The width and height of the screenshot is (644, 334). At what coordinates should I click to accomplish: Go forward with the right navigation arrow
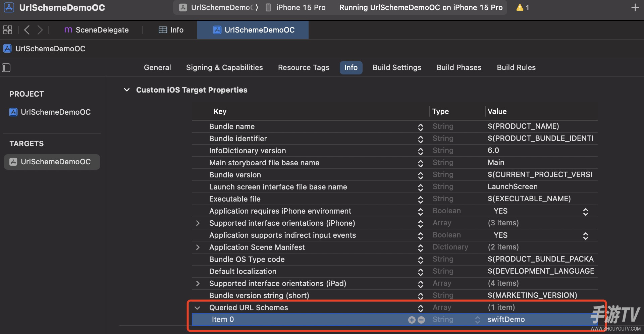pos(40,30)
